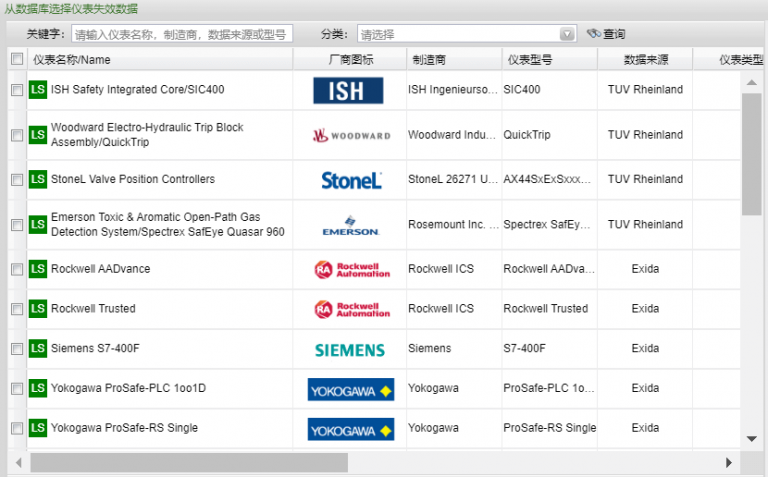Click Yokogawa logo for ProSafe-PLC 1oo1D

[x=350, y=388]
